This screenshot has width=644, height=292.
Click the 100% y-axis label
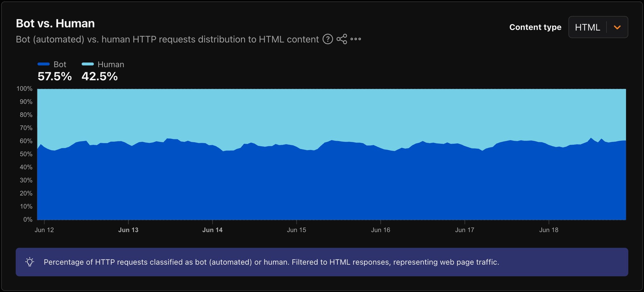click(x=25, y=89)
